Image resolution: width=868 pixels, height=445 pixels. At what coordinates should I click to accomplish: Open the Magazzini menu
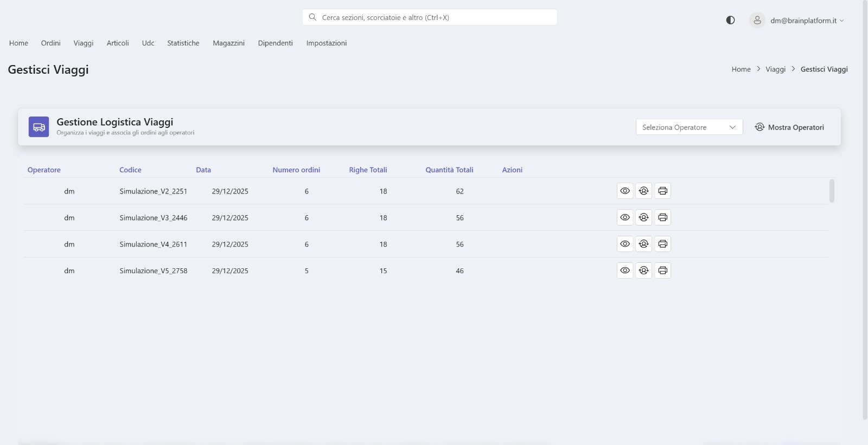228,43
